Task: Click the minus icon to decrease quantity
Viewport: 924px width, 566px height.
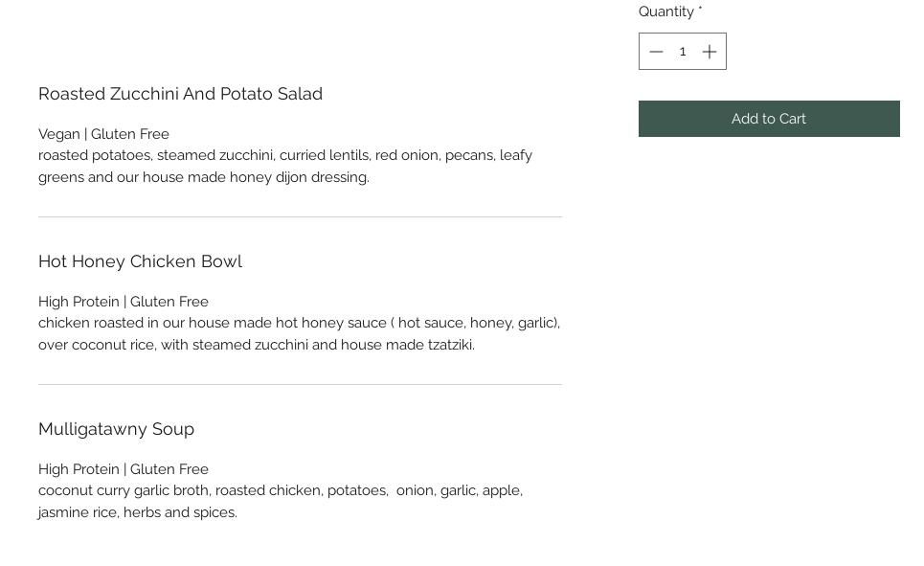Action: (x=656, y=52)
